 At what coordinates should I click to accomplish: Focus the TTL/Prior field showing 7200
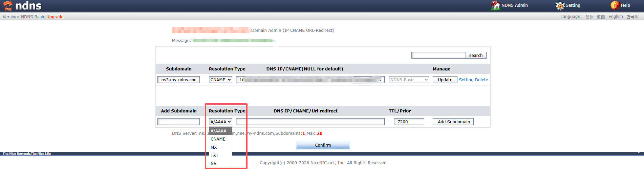pos(409,122)
